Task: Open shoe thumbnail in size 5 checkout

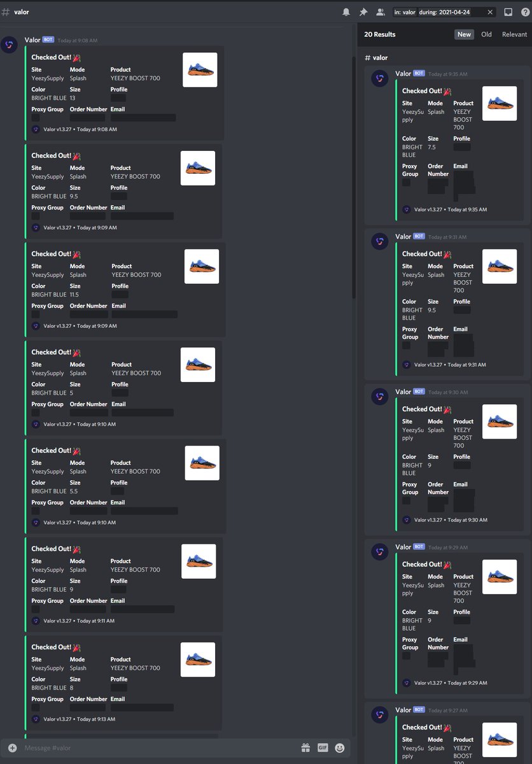Action: tap(198, 365)
